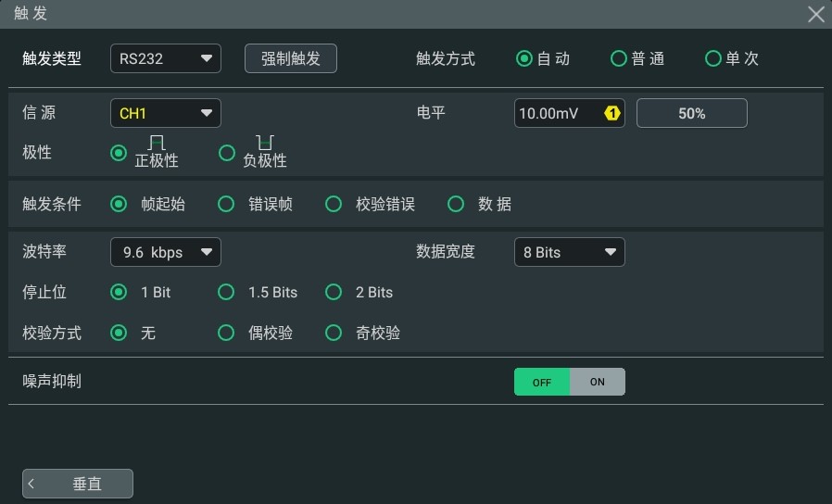The height and width of the screenshot is (504, 832).
Task: Select 单次 single trigger mode
Action: (732, 58)
